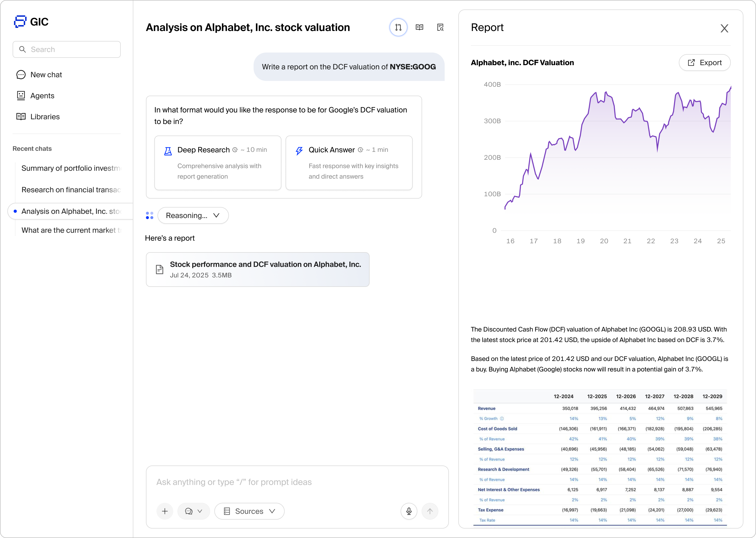Viewport: 756px width, 538px height.
Task: Click the New chat bubble icon
Action: tap(21, 75)
